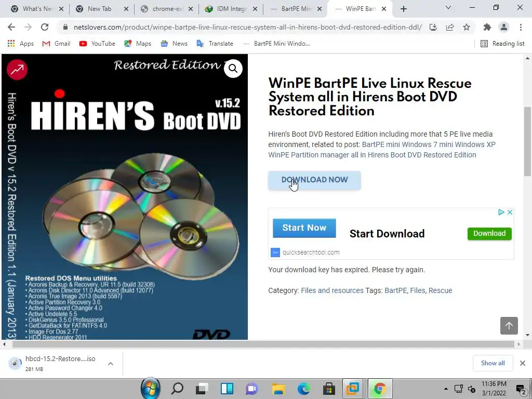532x399 pixels.
Task: Open Chrome's three-dot menu
Action: pos(521,27)
